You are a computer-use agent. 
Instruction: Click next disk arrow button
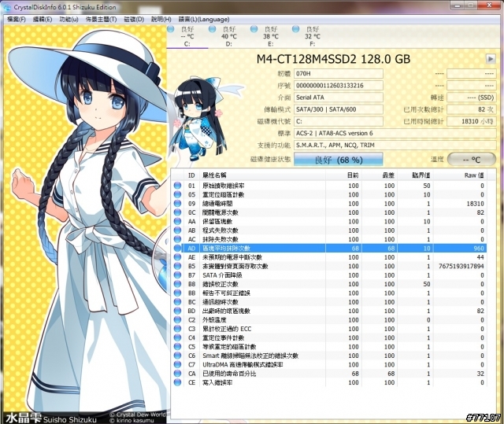coord(491,59)
